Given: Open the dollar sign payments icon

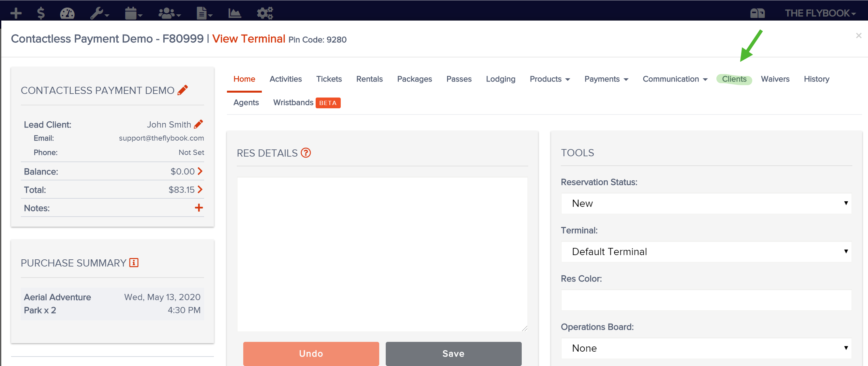Looking at the screenshot, I should tap(41, 13).
